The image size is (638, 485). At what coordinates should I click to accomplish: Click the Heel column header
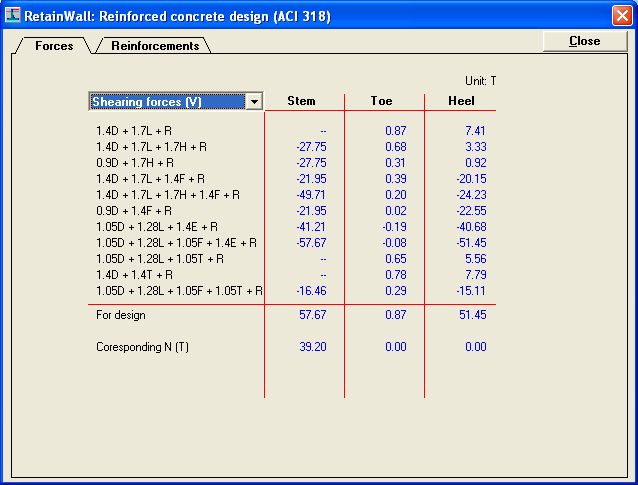tap(461, 101)
